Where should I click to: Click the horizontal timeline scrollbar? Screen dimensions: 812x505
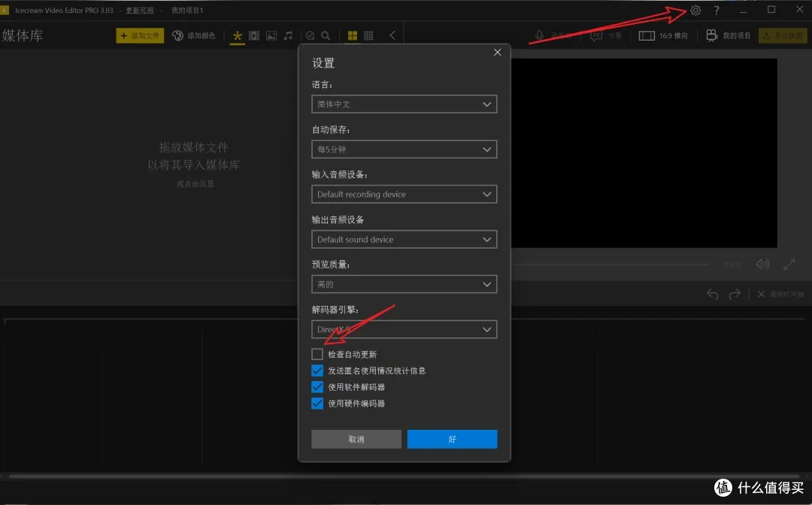click(x=404, y=476)
